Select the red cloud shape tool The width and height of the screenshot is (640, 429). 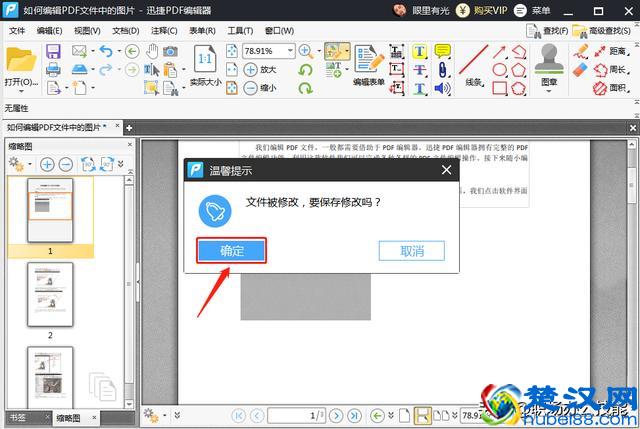[518, 88]
